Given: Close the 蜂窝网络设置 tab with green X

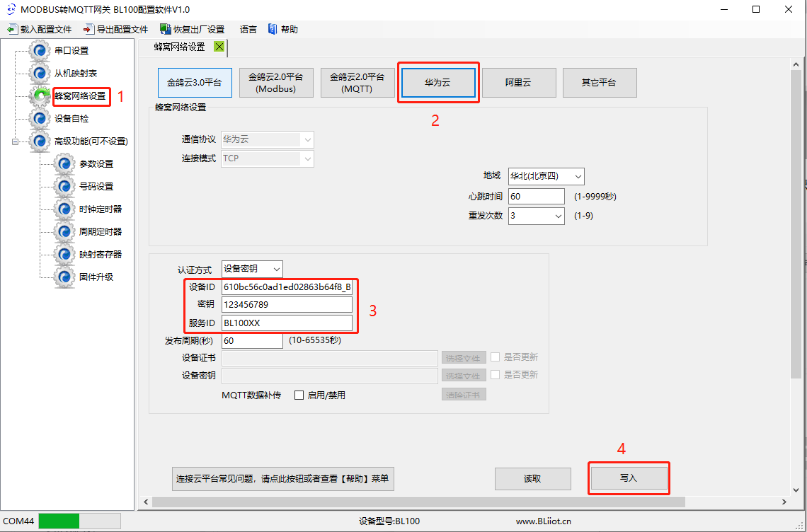Looking at the screenshot, I should 219,47.
